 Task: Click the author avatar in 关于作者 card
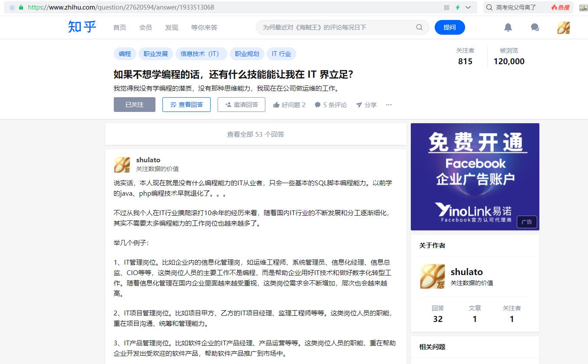[433, 276]
